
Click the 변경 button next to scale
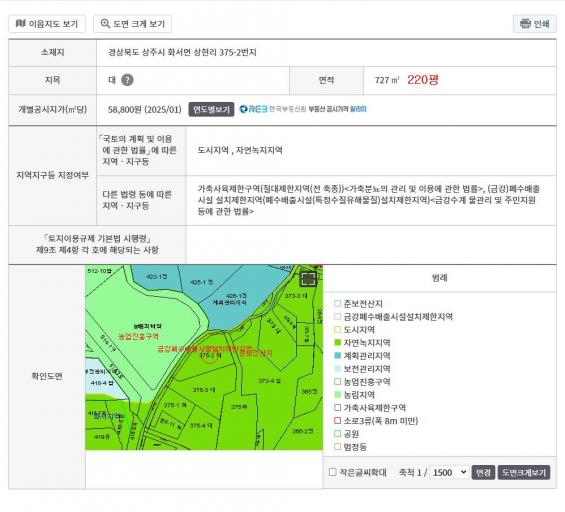coord(483,472)
